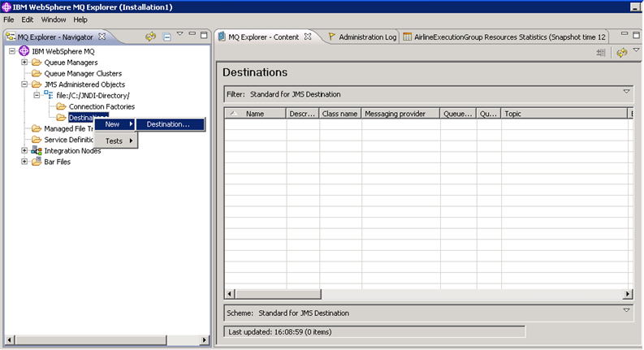The width and height of the screenshot is (644, 350).
Task: Click the Navigator refresh icon
Action: 150,37
